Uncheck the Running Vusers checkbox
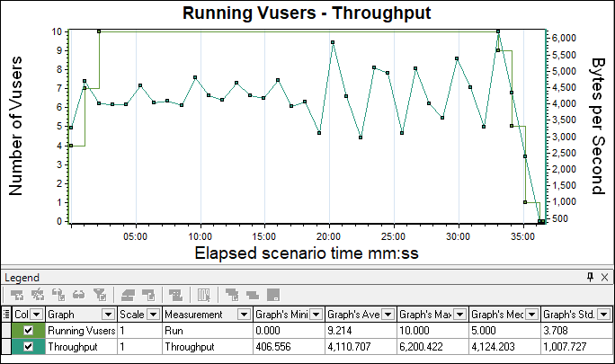The height and width of the screenshot is (364, 615). point(27,331)
